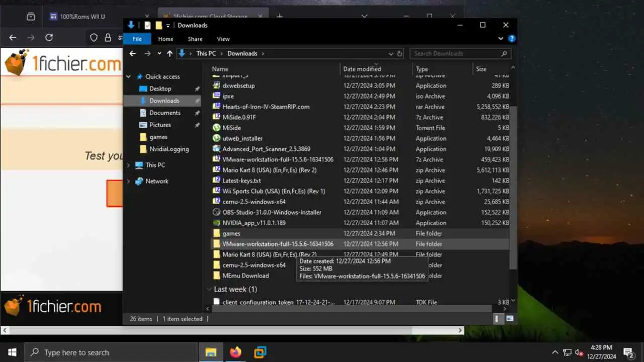Expand the Explorer ribbon chevron
The width and height of the screenshot is (644, 362).
click(x=501, y=39)
